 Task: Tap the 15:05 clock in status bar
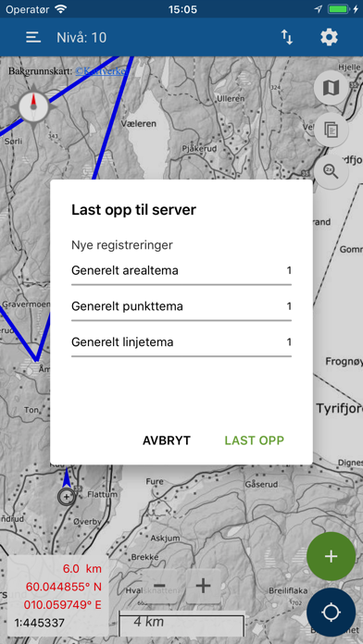182,9
